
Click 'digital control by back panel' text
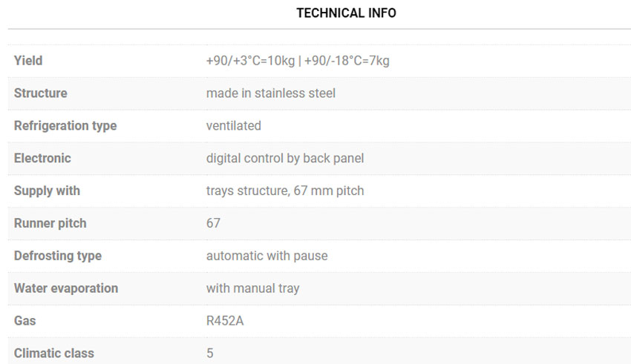[285, 159]
